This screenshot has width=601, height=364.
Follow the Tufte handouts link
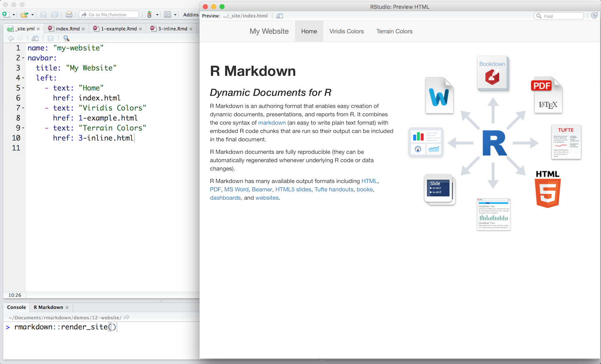click(x=334, y=189)
